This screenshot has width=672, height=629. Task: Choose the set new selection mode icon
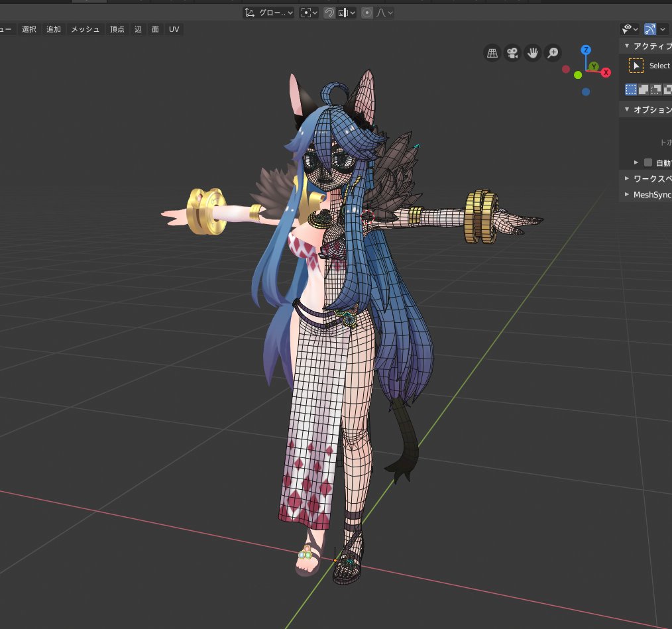(x=631, y=89)
